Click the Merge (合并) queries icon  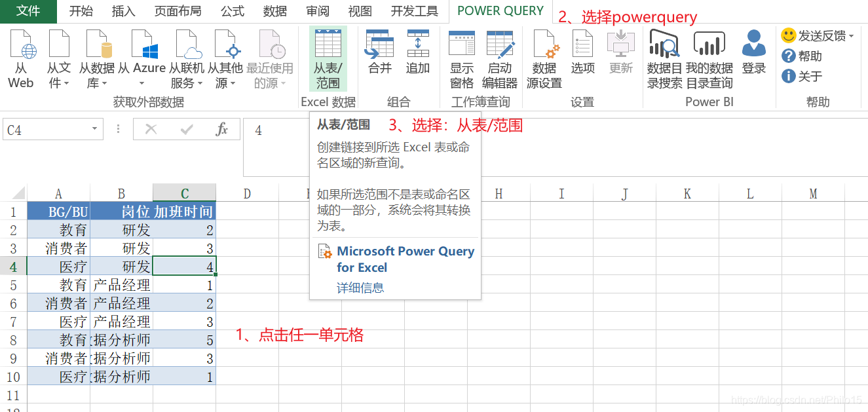point(380,52)
